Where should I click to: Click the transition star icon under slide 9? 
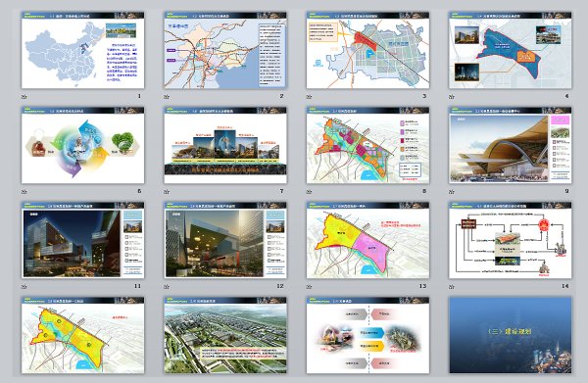pyautogui.click(x=452, y=192)
